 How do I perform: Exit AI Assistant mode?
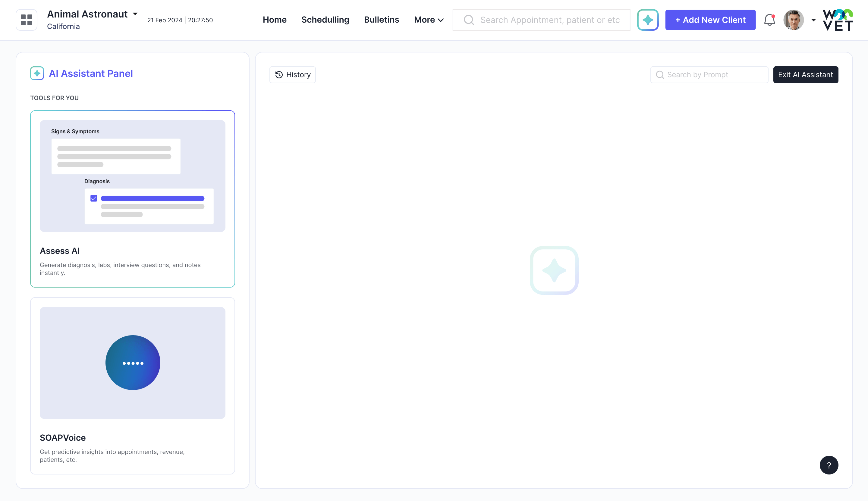click(x=806, y=74)
